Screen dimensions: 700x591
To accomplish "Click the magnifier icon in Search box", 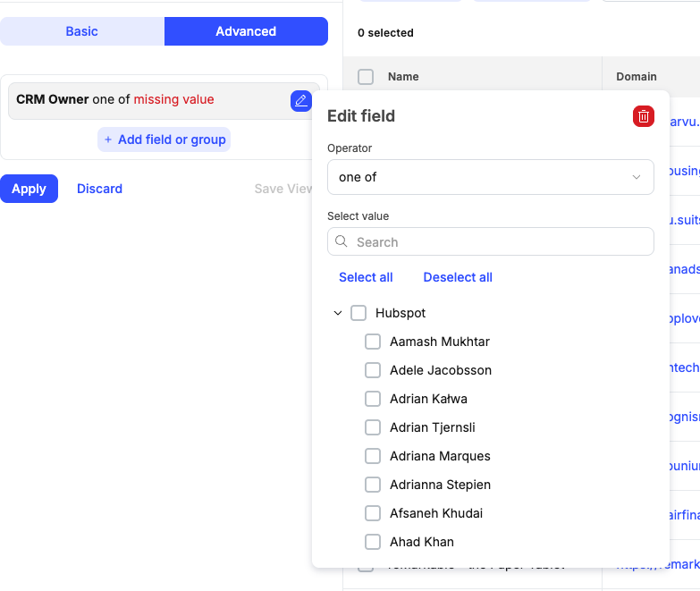I will click(x=342, y=242).
